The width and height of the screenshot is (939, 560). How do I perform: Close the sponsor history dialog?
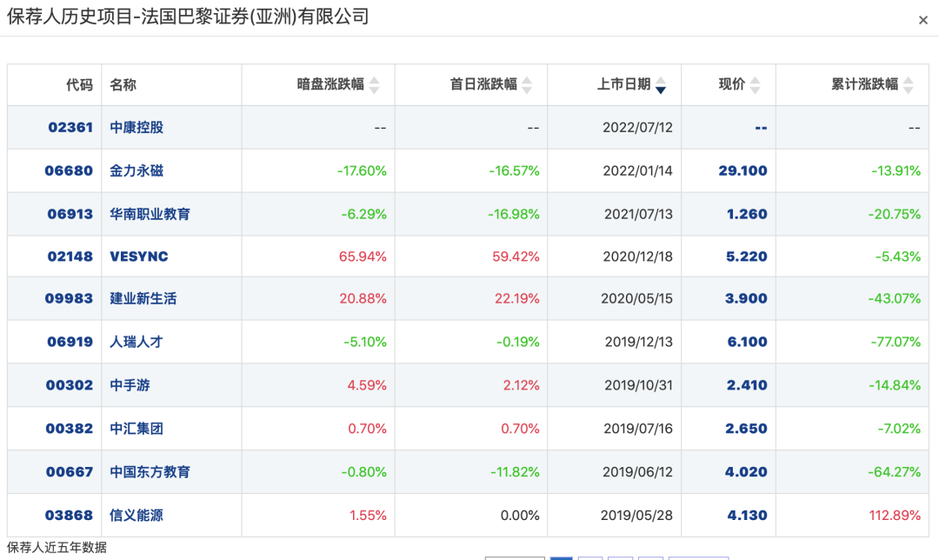point(922,20)
